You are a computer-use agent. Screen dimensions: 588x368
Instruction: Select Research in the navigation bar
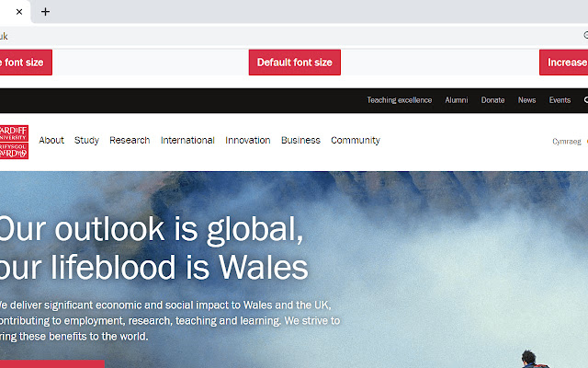click(130, 141)
